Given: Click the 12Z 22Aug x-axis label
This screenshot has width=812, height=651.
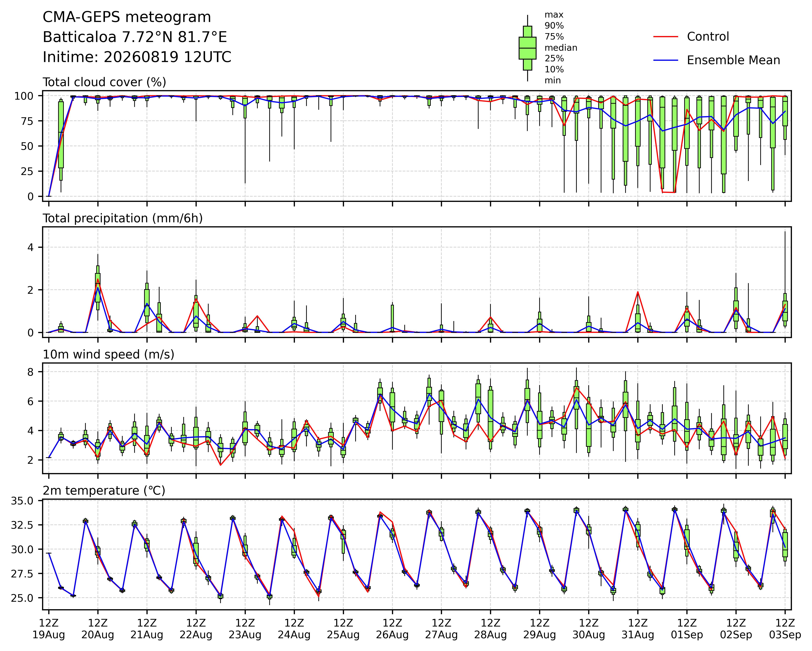Looking at the screenshot, I should 196,629.
